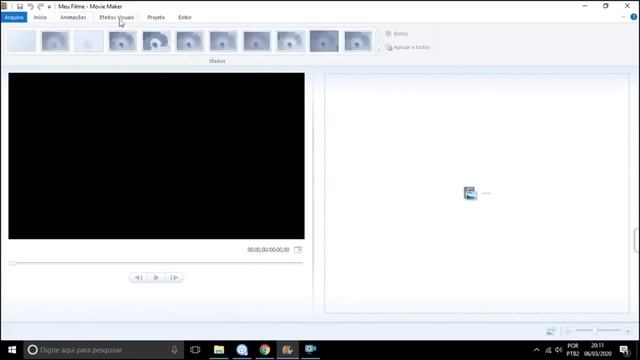Zoom in the timeline plus button

[628, 331]
